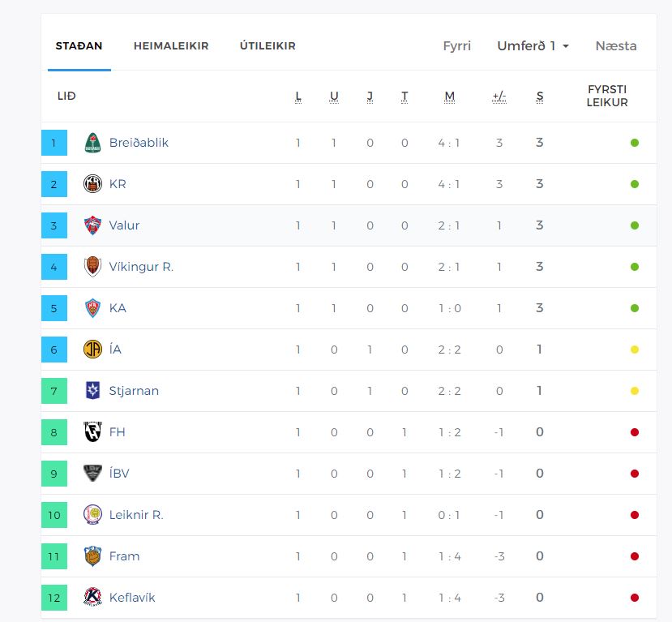
Task: Go to the Fyrri round
Action: (457, 46)
